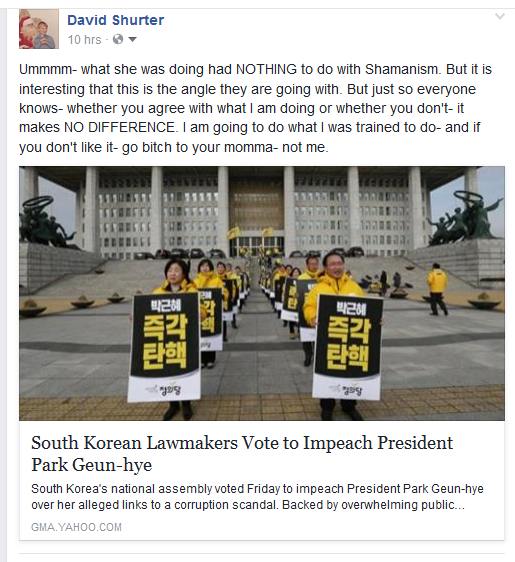Screen dimensions: 515x562
Task: Open the post's 10 hrs timestamp
Action: (85, 39)
